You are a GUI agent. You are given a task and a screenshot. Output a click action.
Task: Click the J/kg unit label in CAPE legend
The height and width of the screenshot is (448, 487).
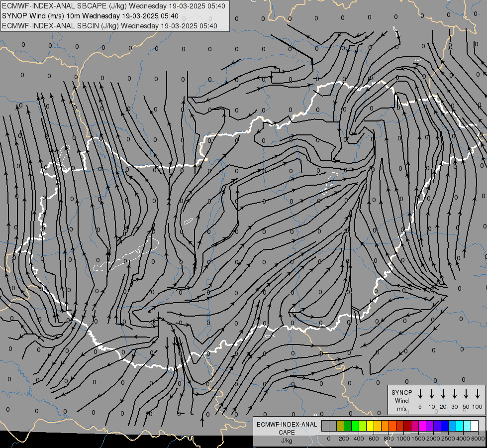pos(287,441)
